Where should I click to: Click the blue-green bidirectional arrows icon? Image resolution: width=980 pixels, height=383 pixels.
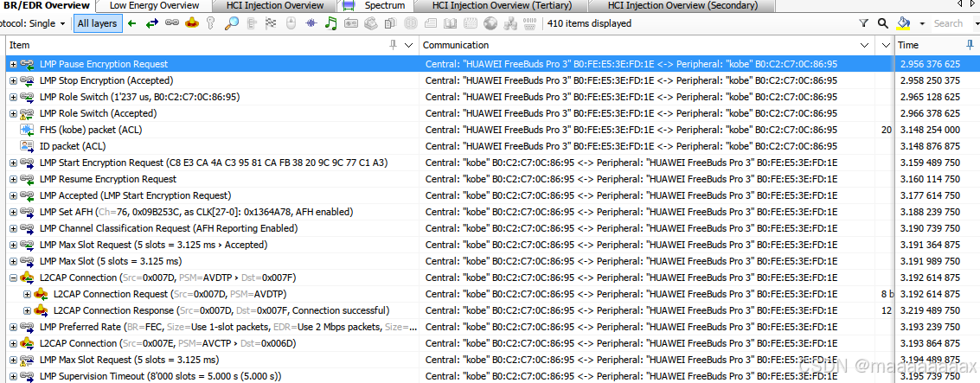click(152, 23)
